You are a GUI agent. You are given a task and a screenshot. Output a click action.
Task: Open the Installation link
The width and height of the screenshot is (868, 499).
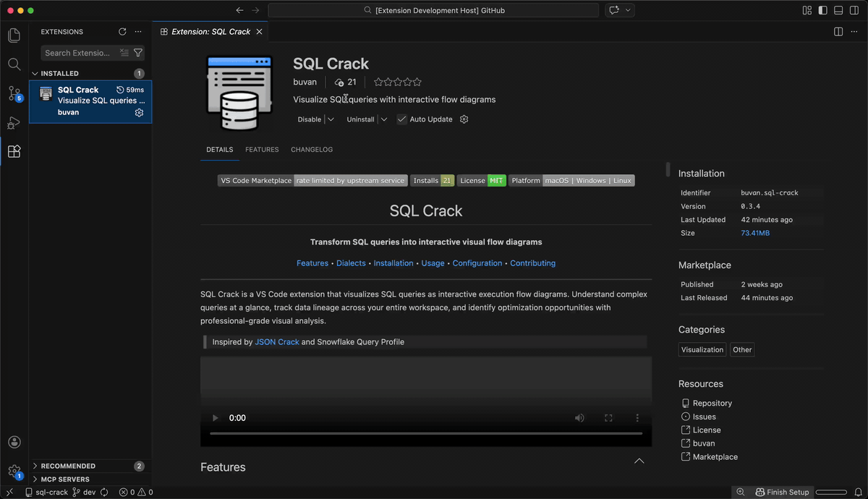[x=393, y=263]
